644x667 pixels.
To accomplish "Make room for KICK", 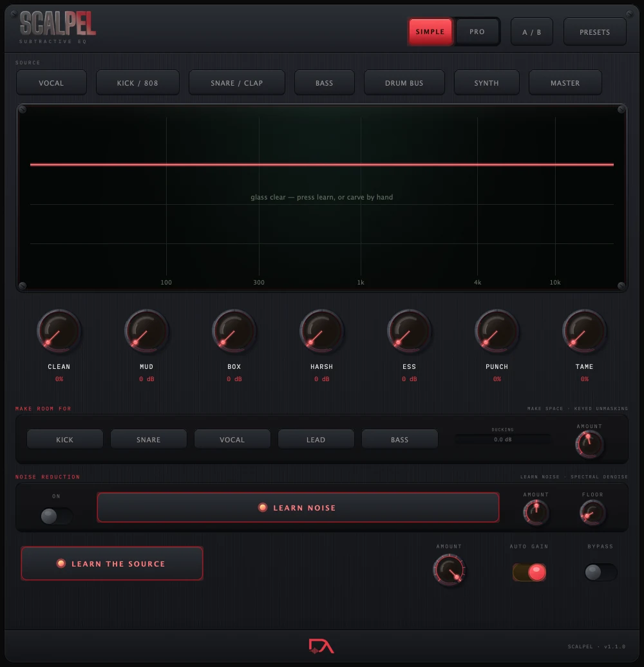I will point(64,440).
